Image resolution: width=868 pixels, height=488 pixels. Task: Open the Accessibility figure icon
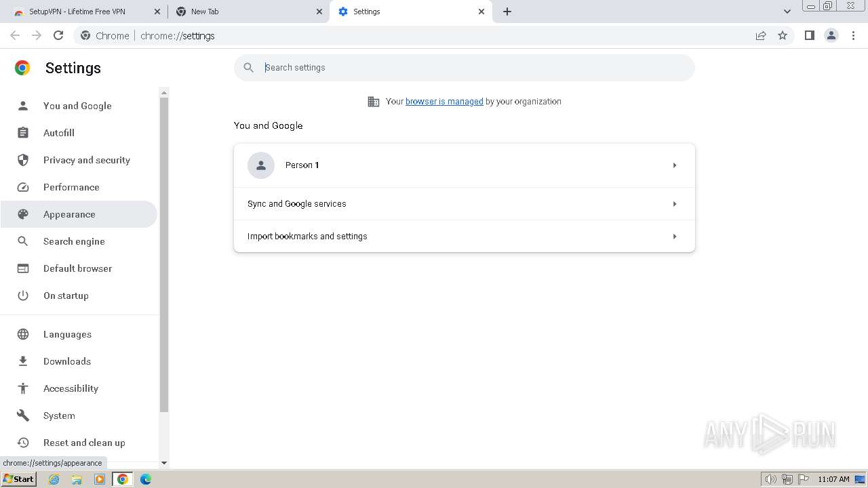(23, 388)
